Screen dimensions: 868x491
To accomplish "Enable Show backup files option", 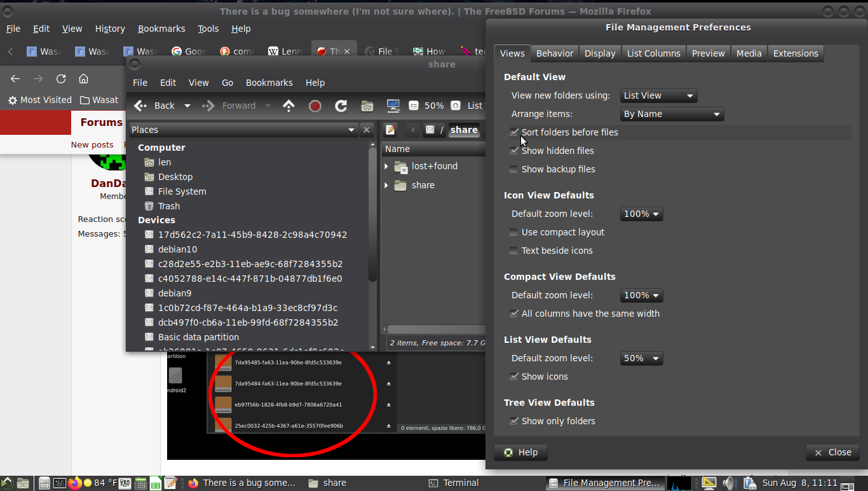I will (514, 169).
